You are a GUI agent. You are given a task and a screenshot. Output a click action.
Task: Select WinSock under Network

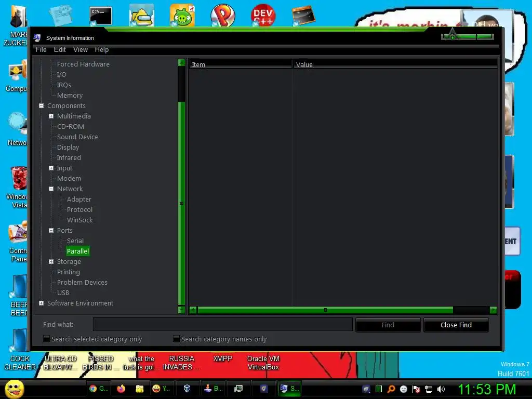pyautogui.click(x=79, y=220)
